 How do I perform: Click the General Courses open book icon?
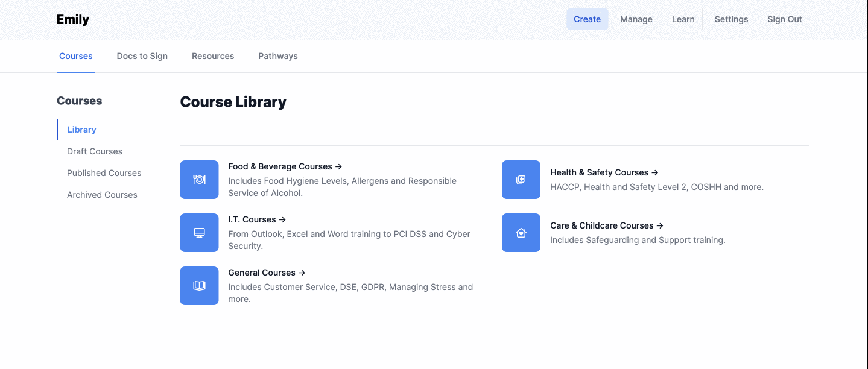tap(199, 286)
